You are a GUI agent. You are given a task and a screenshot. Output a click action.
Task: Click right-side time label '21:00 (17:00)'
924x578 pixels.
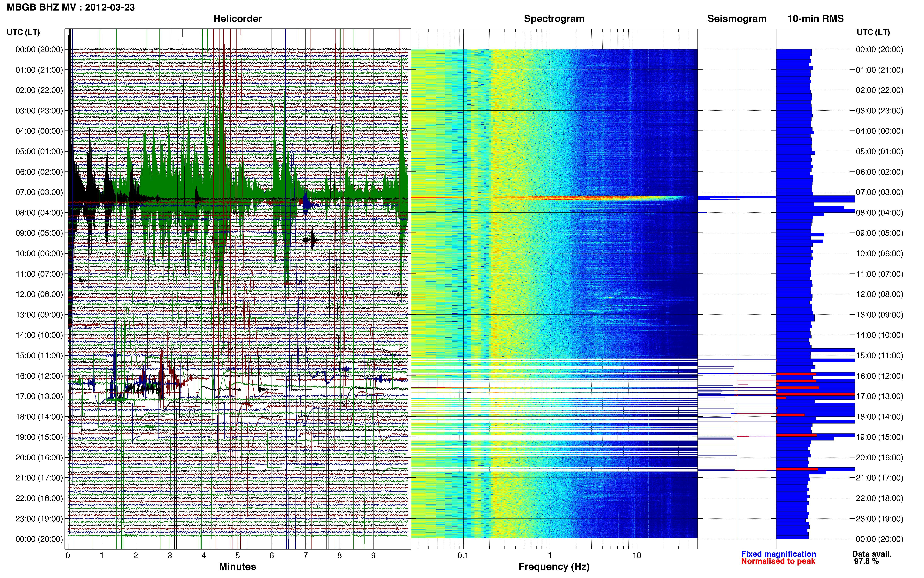(880, 478)
